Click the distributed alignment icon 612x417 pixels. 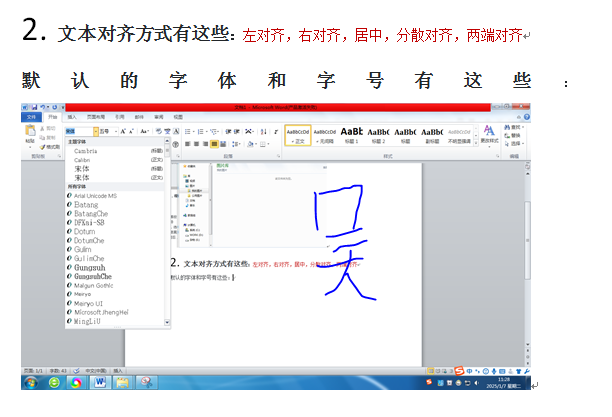tap(223, 144)
